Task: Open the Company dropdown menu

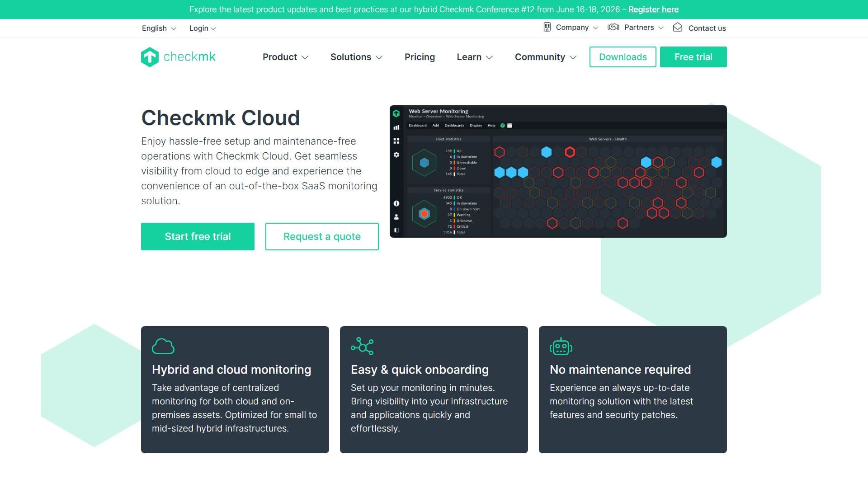Action: click(577, 28)
